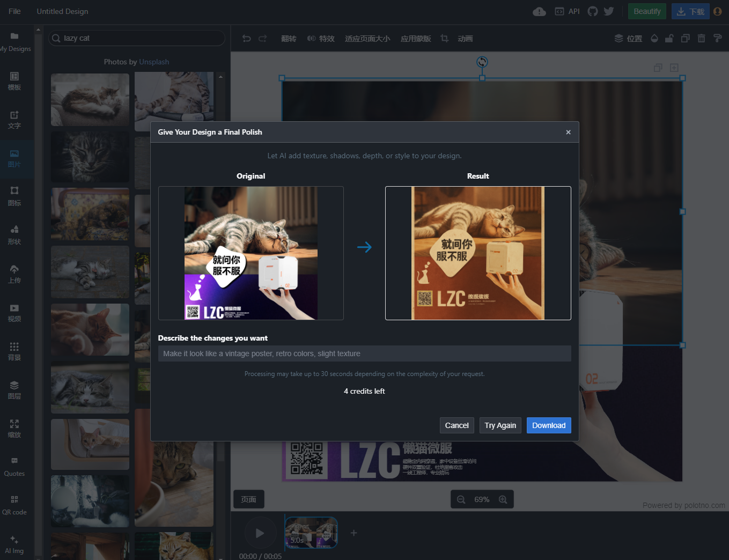This screenshot has height=560, width=729.
Task: Click the timeline play button
Action: click(260, 533)
